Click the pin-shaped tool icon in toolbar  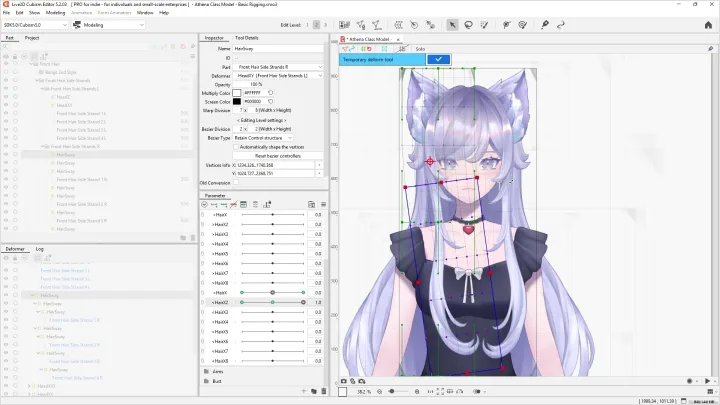(x=545, y=25)
